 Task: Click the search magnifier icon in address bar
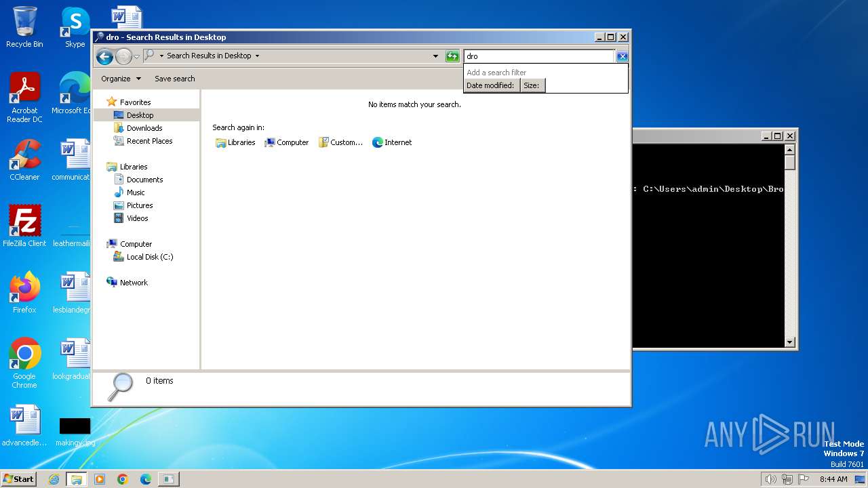(149, 56)
